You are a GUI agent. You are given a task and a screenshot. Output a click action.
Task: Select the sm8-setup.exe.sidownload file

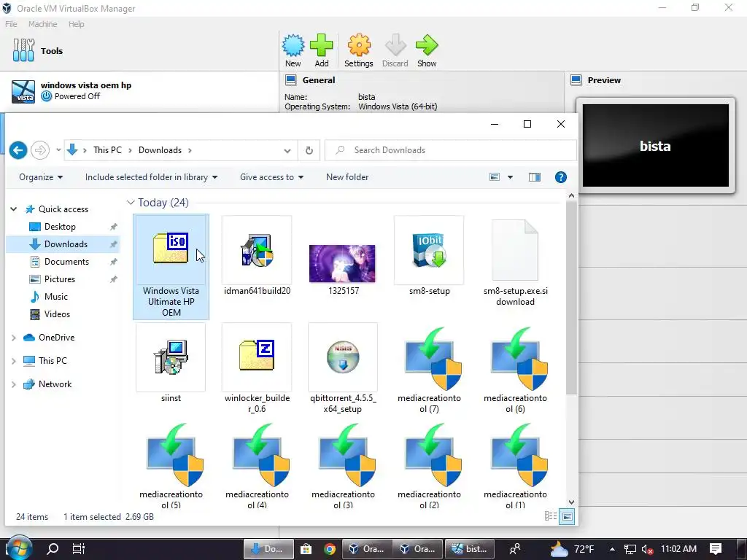pos(515,262)
